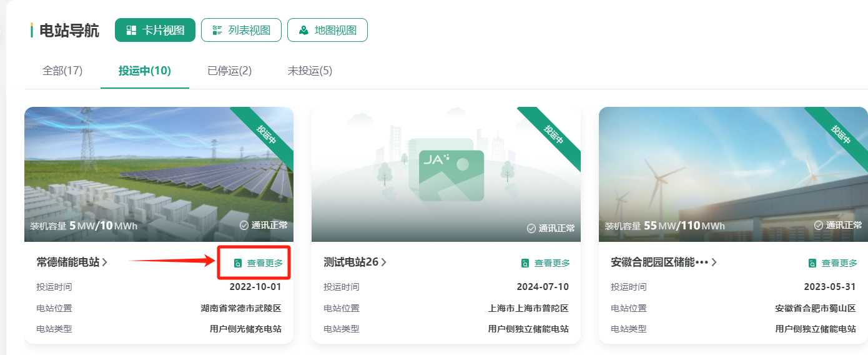Click the 查看更多 icon on 常德储能电站 card
868x355 pixels.
[237, 264]
